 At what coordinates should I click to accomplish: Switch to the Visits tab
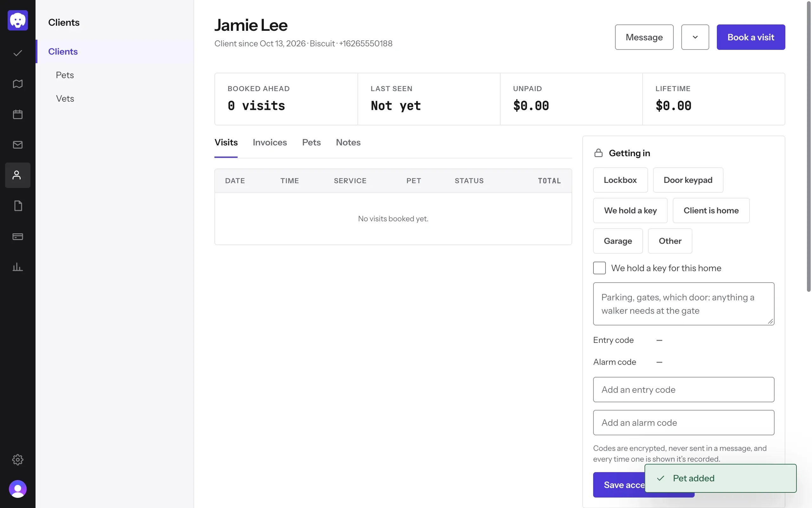(x=226, y=143)
